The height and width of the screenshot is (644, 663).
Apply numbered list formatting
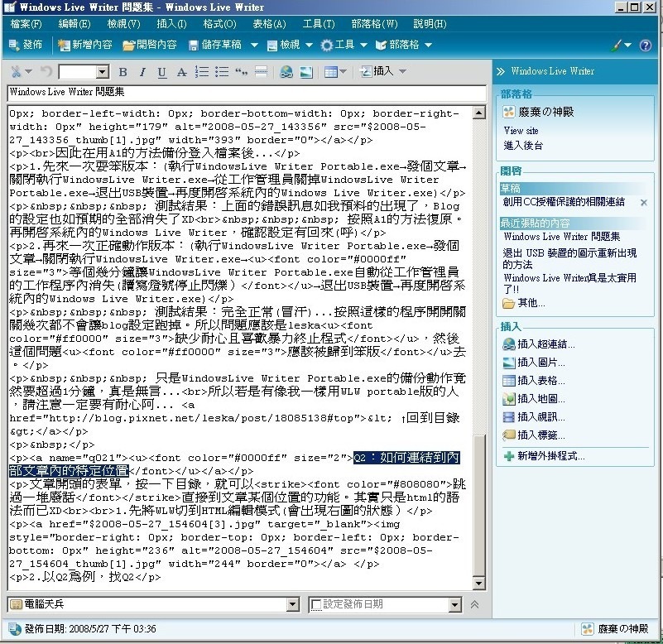click(x=202, y=71)
